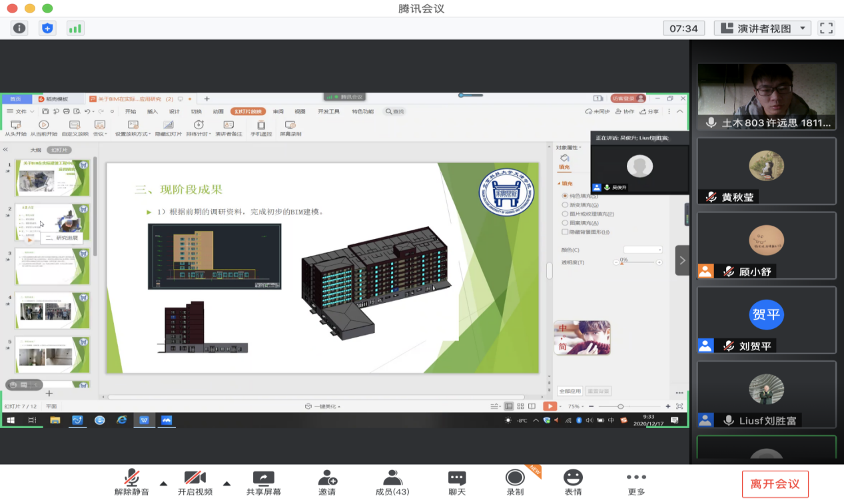Turn on camera with 开启视频

pyautogui.click(x=195, y=483)
